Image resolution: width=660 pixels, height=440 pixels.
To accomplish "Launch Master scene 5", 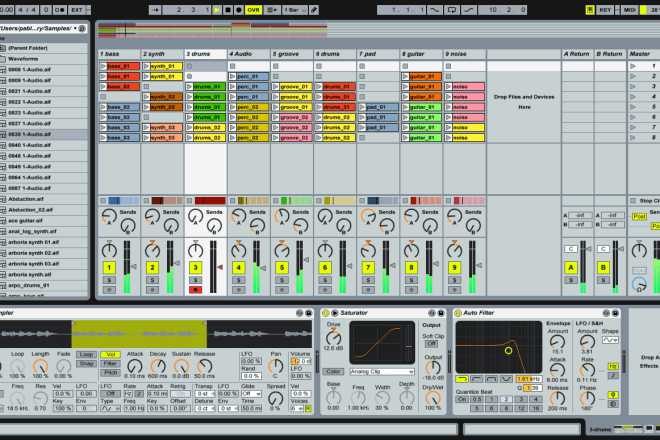I will click(x=633, y=107).
